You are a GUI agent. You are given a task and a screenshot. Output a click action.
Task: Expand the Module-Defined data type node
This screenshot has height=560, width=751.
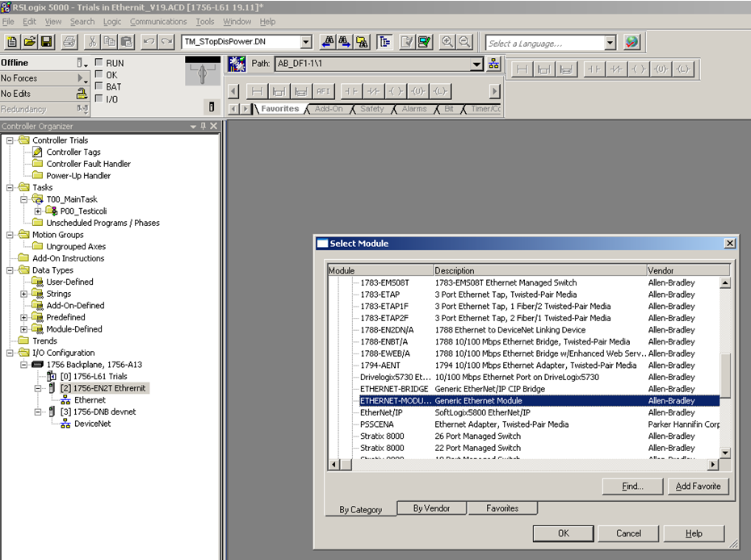pos(23,329)
